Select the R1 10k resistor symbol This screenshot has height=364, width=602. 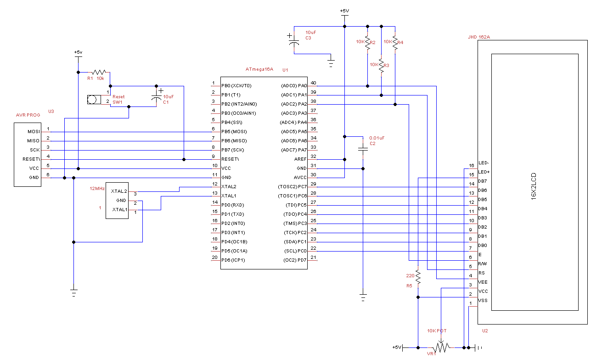pos(99,72)
